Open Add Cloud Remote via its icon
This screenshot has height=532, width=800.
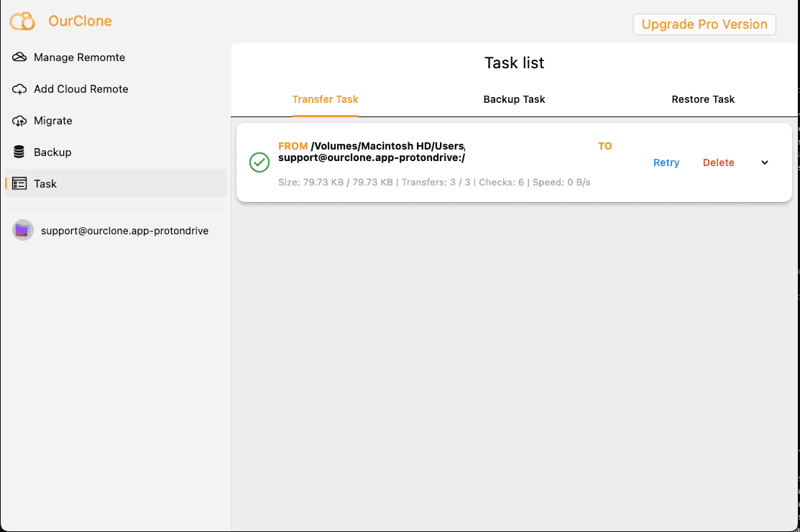click(19, 88)
